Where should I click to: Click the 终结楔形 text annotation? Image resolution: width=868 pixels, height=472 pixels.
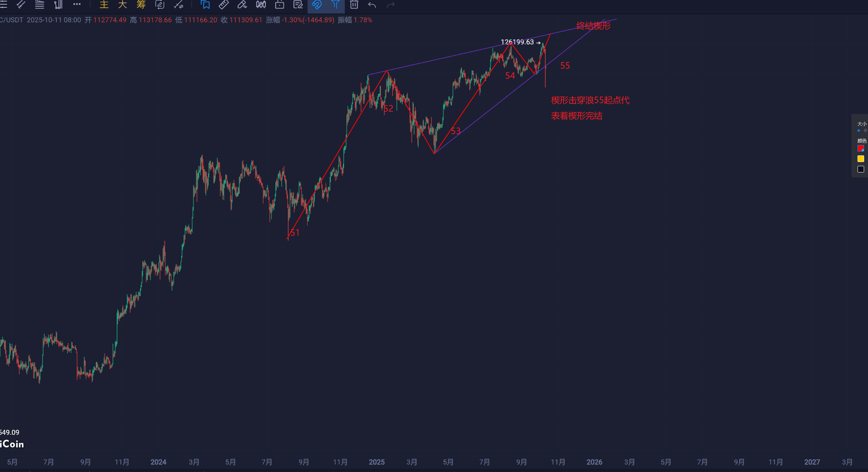pyautogui.click(x=593, y=26)
